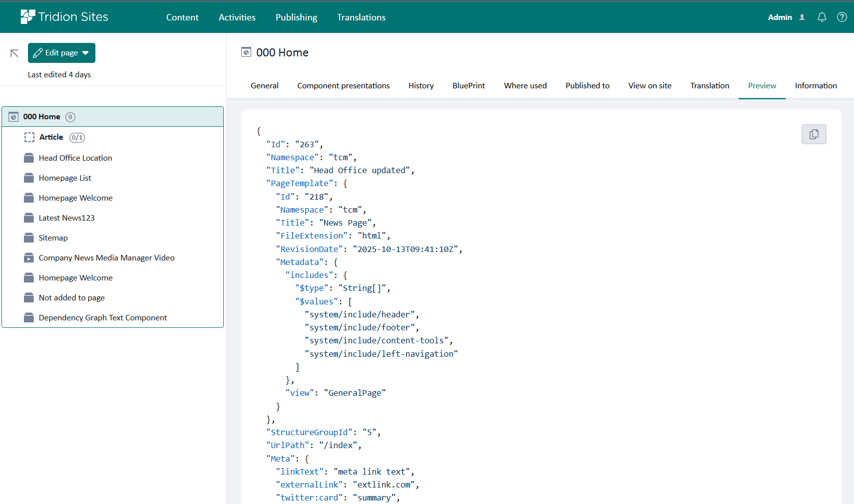Open the Edit page dropdown arrow

[x=85, y=53]
